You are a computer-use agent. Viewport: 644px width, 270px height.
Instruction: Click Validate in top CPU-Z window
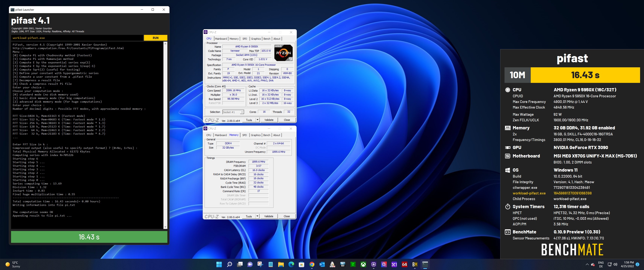click(269, 120)
